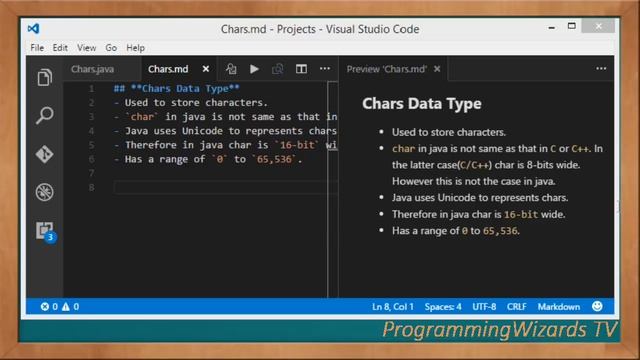Open the Help menu
The height and width of the screenshot is (360, 640).
136,48
